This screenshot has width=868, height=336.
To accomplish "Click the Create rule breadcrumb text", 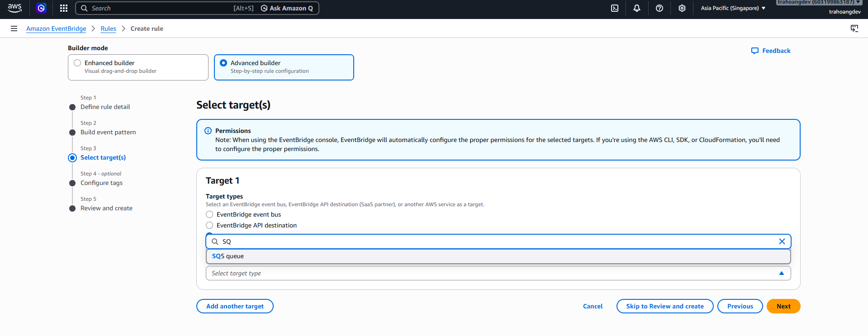I will click(147, 28).
